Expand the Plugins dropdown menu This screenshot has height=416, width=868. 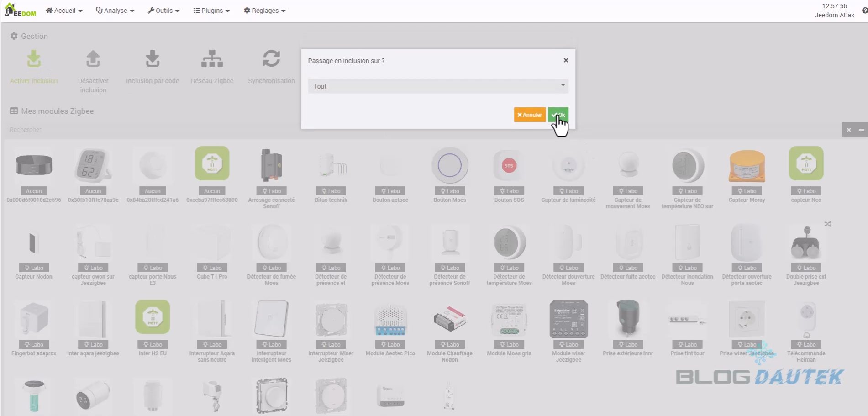(x=211, y=11)
